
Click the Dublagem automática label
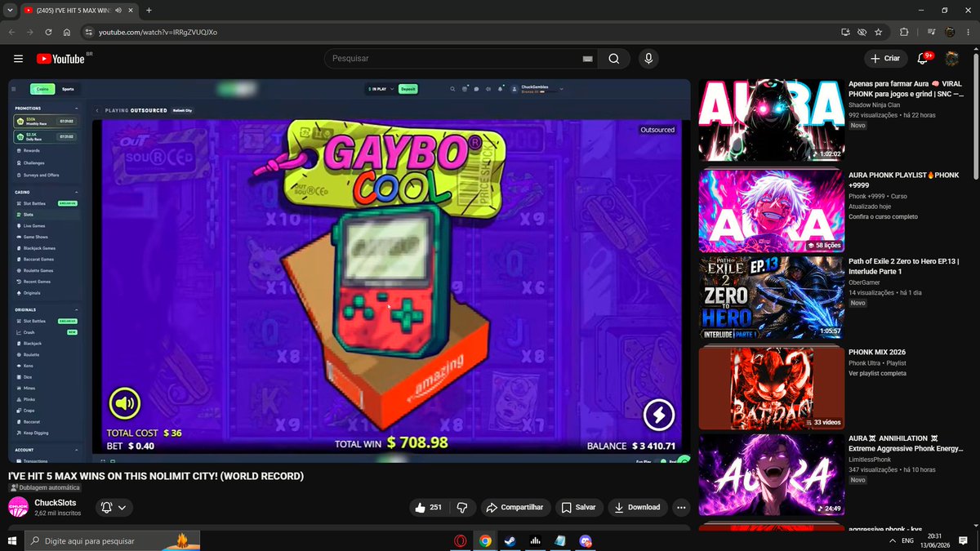pos(44,487)
